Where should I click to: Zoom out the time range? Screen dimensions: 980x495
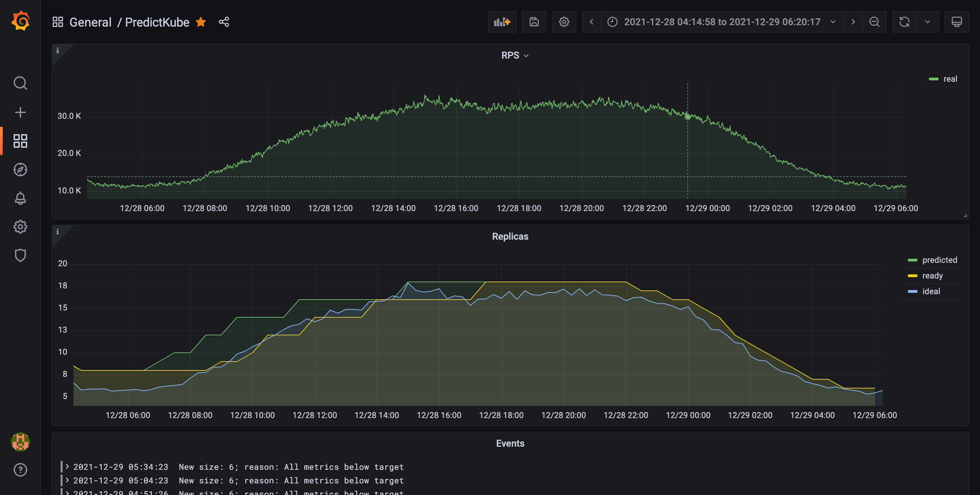874,22
